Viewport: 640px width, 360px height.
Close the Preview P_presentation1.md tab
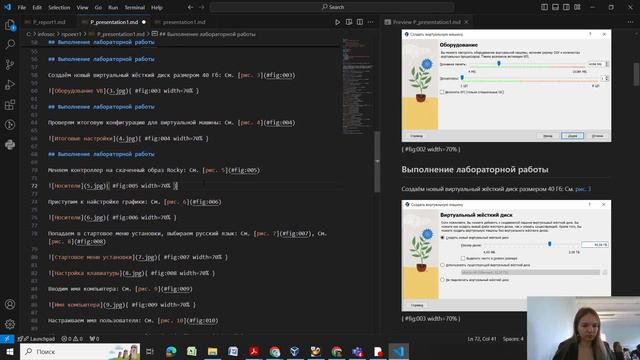click(x=466, y=22)
